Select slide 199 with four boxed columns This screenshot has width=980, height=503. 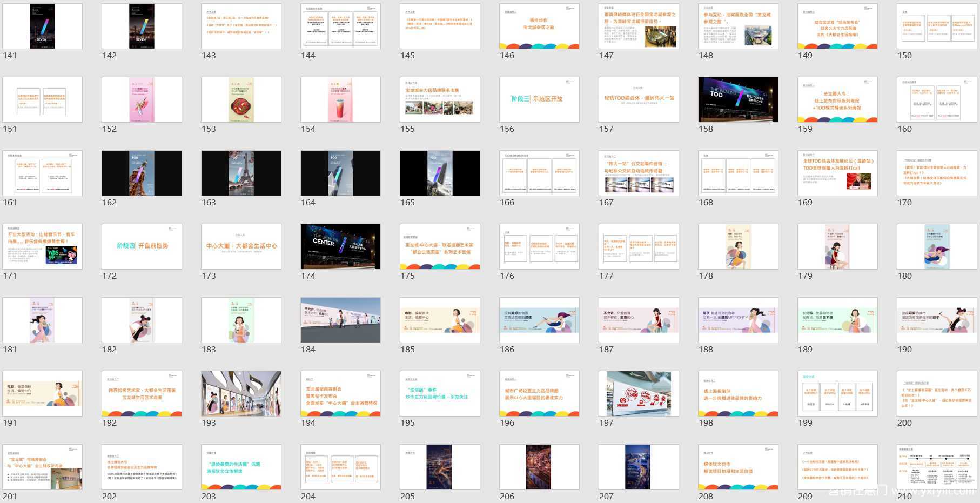(x=837, y=394)
